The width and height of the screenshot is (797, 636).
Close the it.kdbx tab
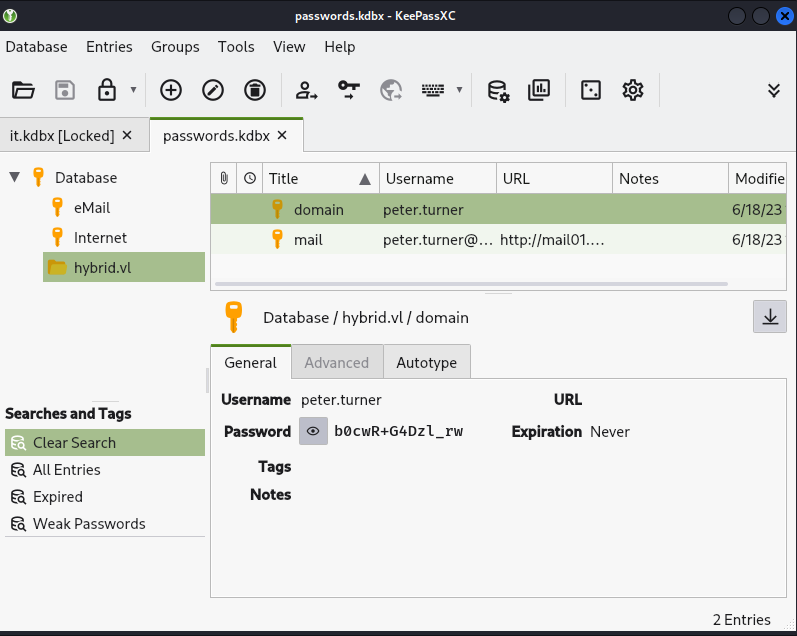pyautogui.click(x=127, y=135)
